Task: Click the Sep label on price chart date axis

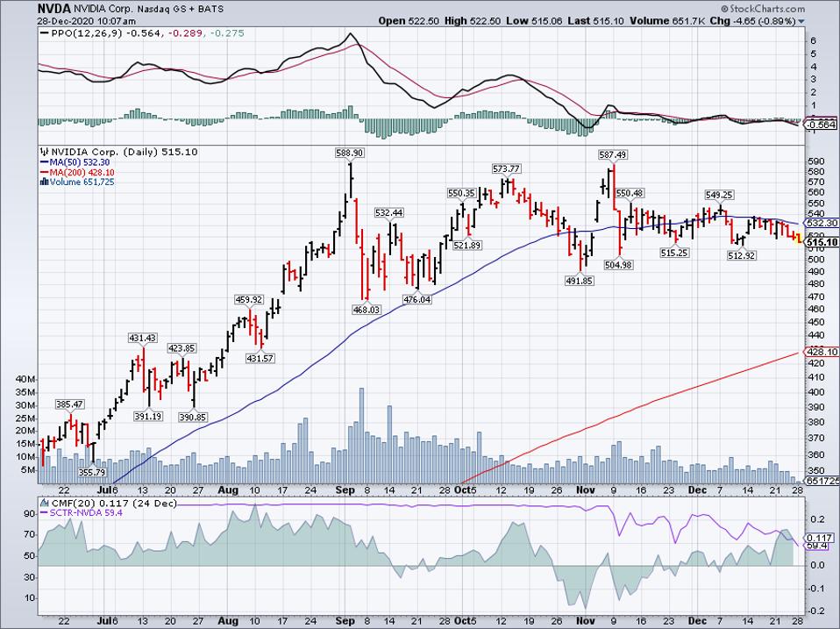Action: point(345,490)
